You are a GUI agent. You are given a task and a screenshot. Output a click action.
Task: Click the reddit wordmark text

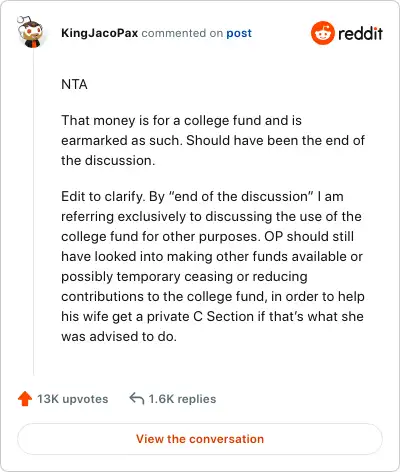point(360,33)
